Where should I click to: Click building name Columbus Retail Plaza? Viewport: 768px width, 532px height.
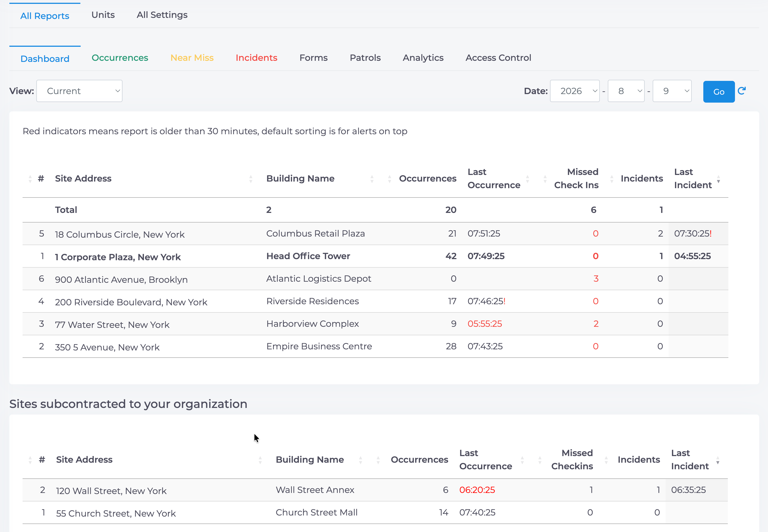(315, 234)
